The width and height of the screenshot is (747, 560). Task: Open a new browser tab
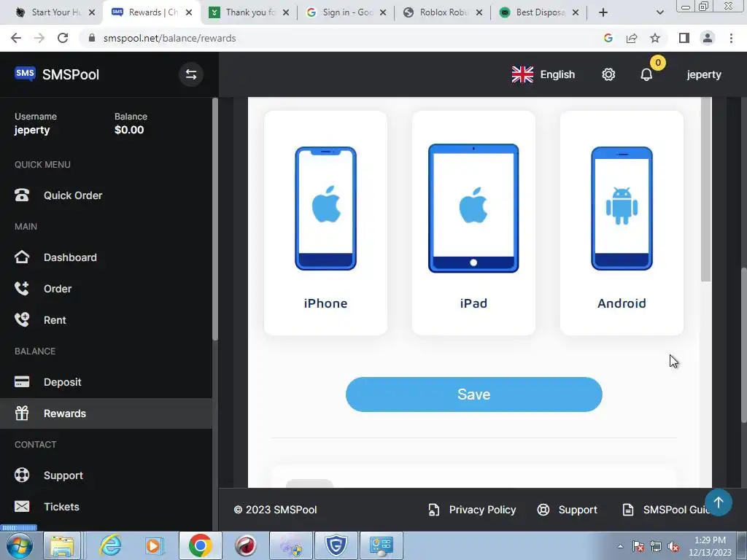pos(603,12)
